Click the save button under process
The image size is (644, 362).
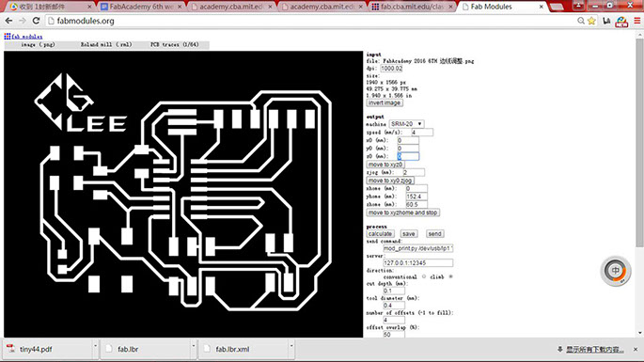click(x=408, y=233)
